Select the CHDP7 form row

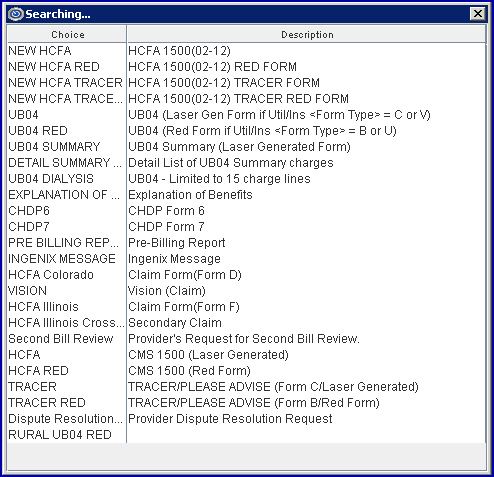pos(246,227)
